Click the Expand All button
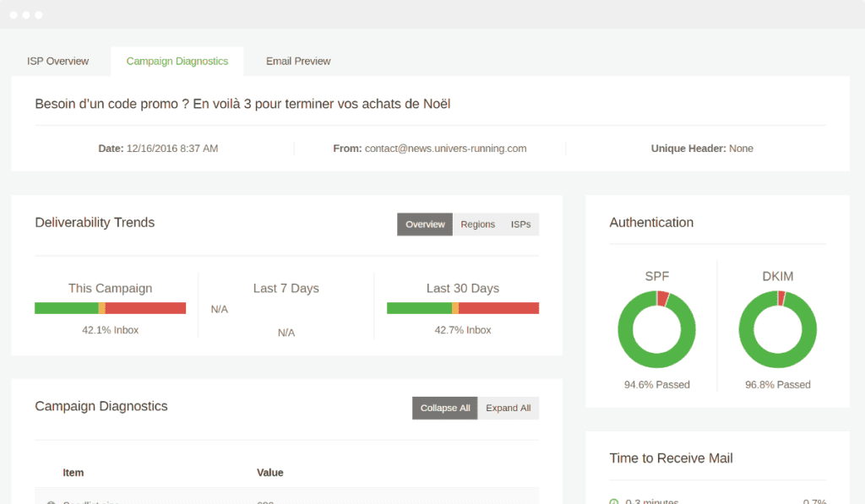 pos(508,408)
